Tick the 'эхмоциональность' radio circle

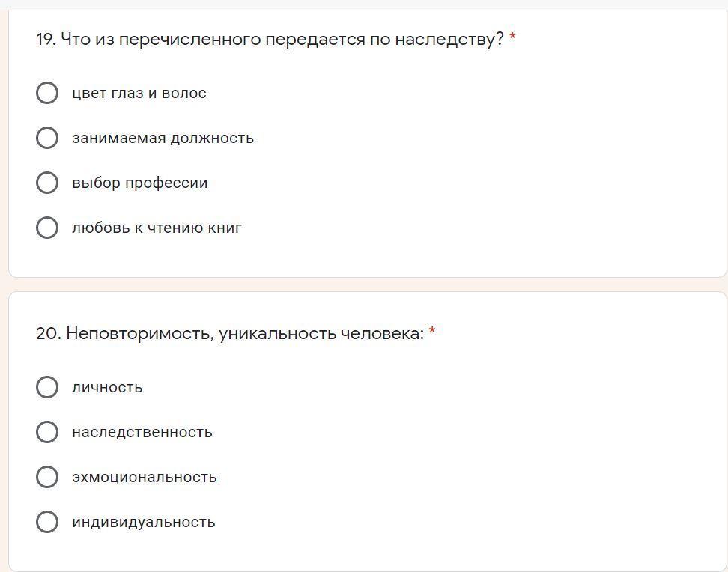coord(46,477)
